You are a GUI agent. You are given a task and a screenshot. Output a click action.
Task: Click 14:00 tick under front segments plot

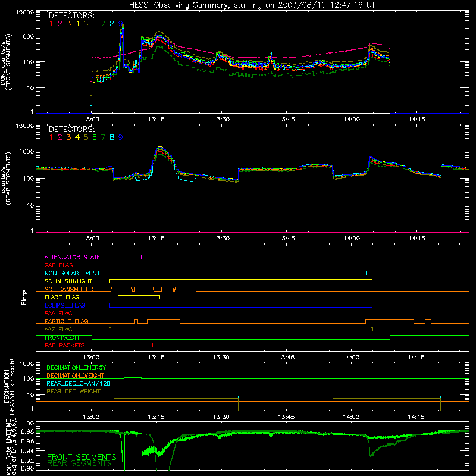tap(352, 120)
